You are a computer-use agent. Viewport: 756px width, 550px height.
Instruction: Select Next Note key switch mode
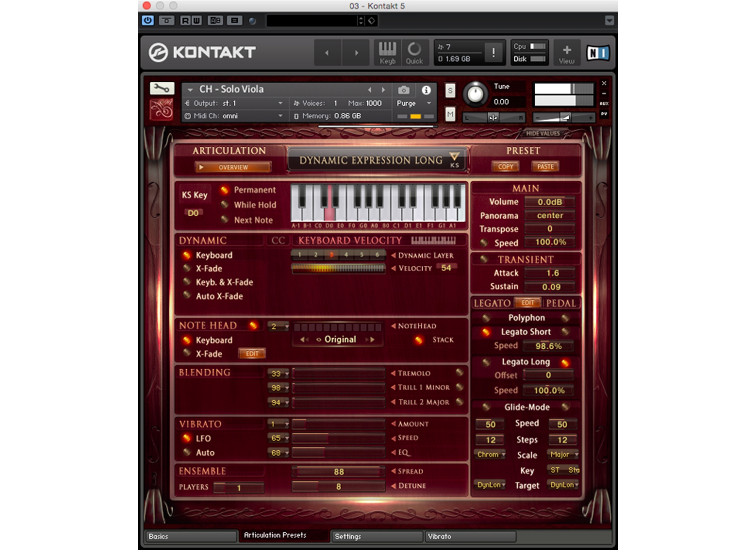[225, 220]
